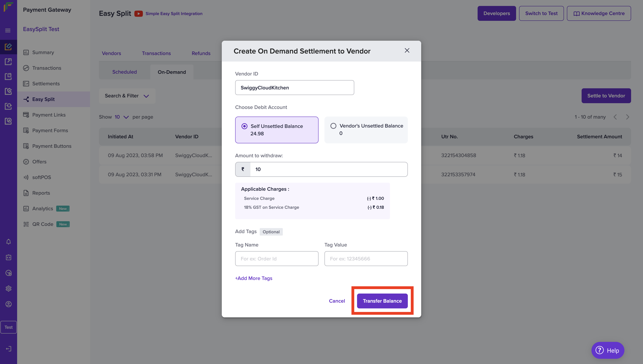Screen dimensions: 643x364
Task: Open the Help chat widget
Action: click(607, 350)
